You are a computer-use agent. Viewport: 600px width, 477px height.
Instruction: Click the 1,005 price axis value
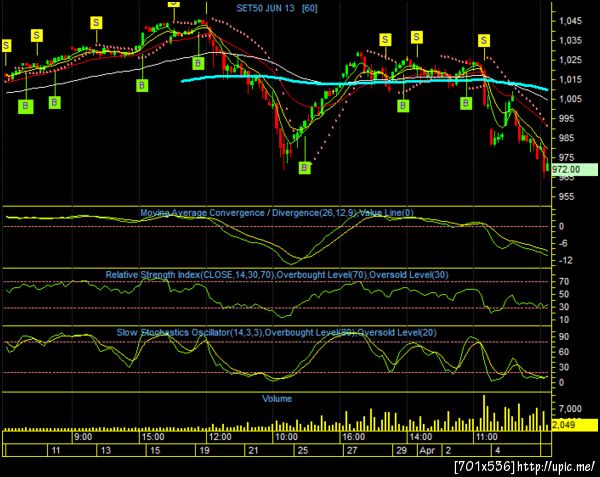point(571,99)
